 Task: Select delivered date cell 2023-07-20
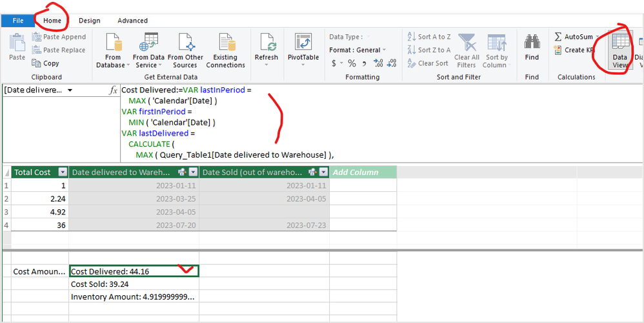pos(134,225)
